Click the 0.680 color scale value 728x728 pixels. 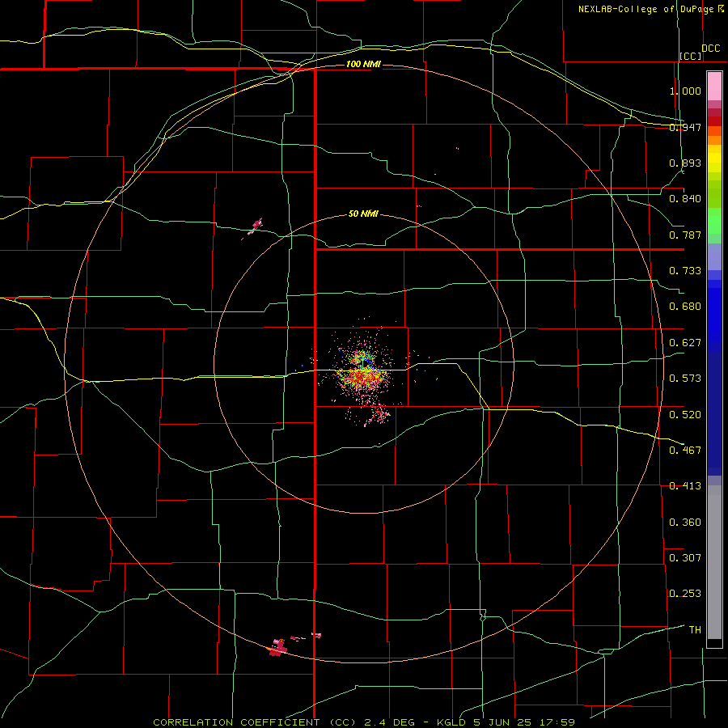pyautogui.click(x=685, y=307)
